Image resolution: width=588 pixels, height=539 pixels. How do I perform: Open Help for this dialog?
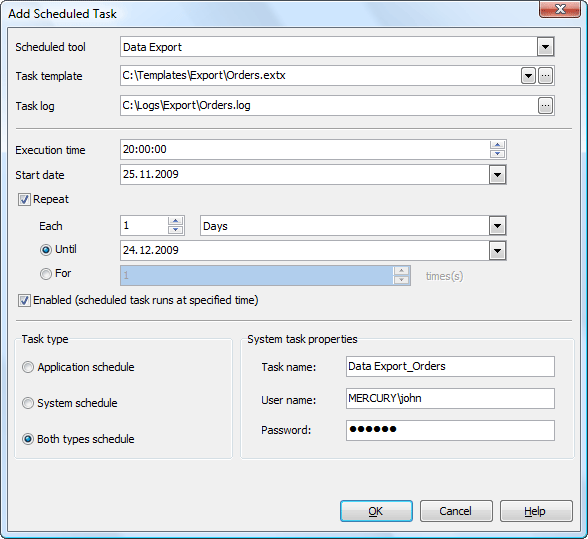click(536, 511)
